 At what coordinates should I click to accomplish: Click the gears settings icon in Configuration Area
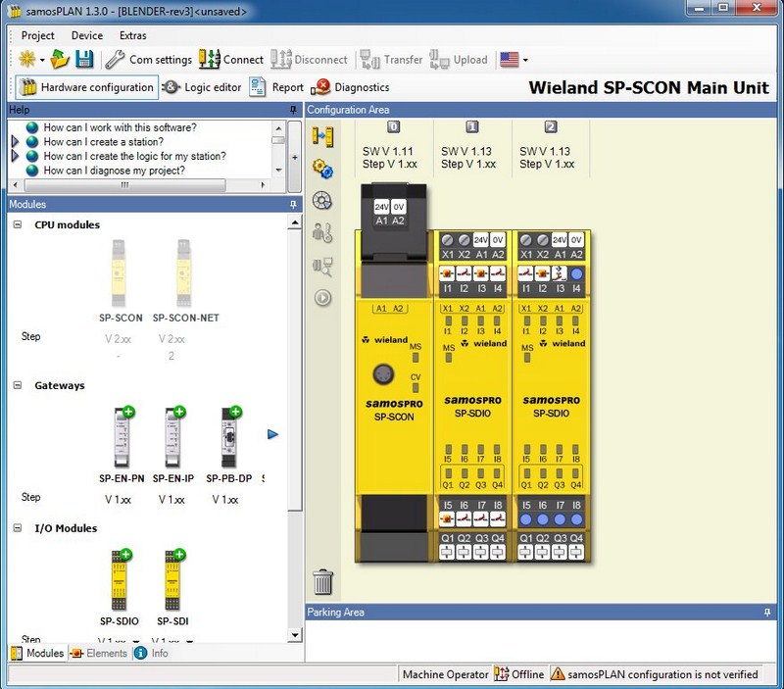(x=323, y=169)
